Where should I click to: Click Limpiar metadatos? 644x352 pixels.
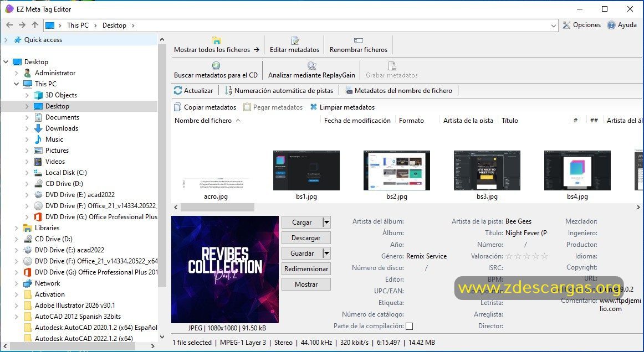point(342,107)
